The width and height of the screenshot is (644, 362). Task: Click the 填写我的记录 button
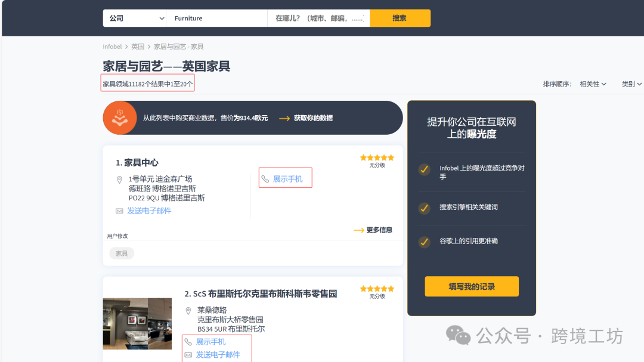471,286
